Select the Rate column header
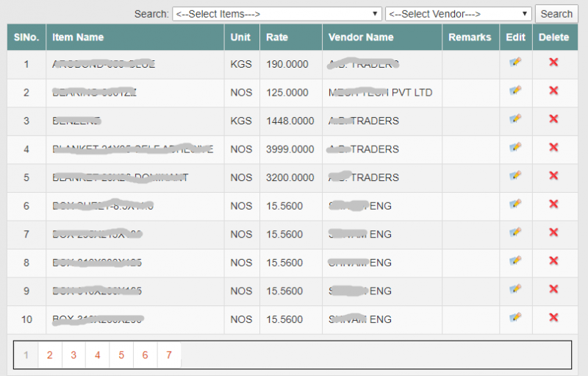The image size is (588, 376). pyautogui.click(x=277, y=37)
